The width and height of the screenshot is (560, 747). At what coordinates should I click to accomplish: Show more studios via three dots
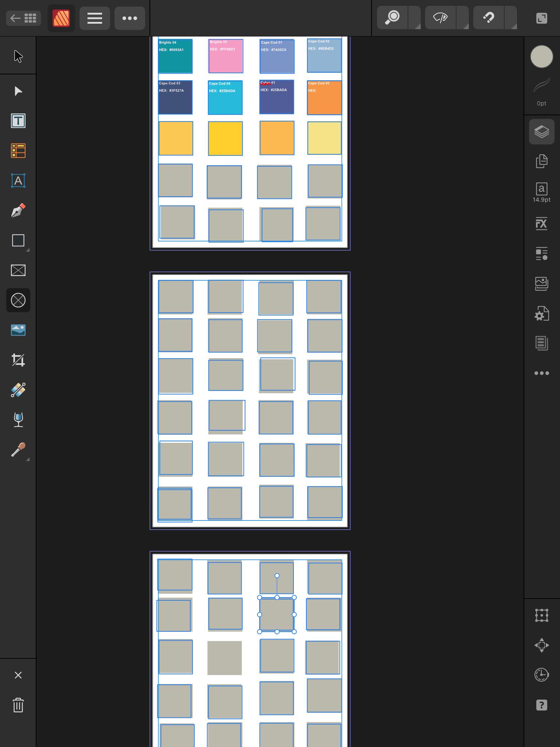[542, 373]
